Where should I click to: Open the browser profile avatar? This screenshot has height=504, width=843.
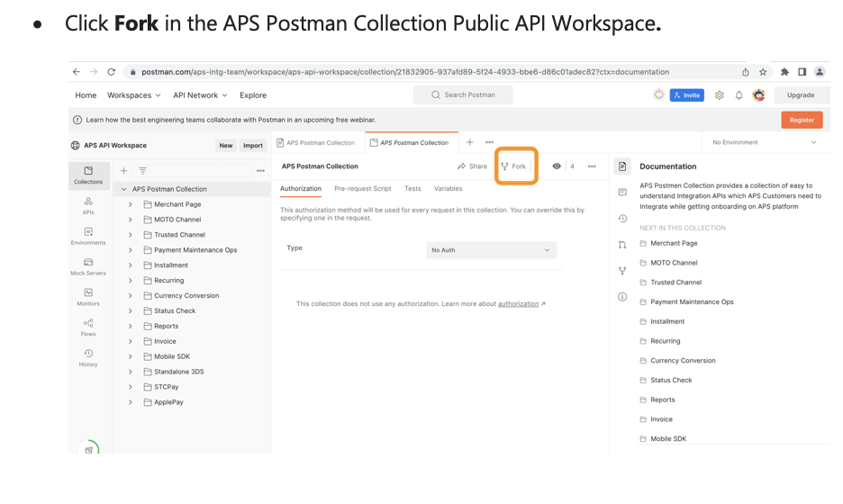click(820, 71)
